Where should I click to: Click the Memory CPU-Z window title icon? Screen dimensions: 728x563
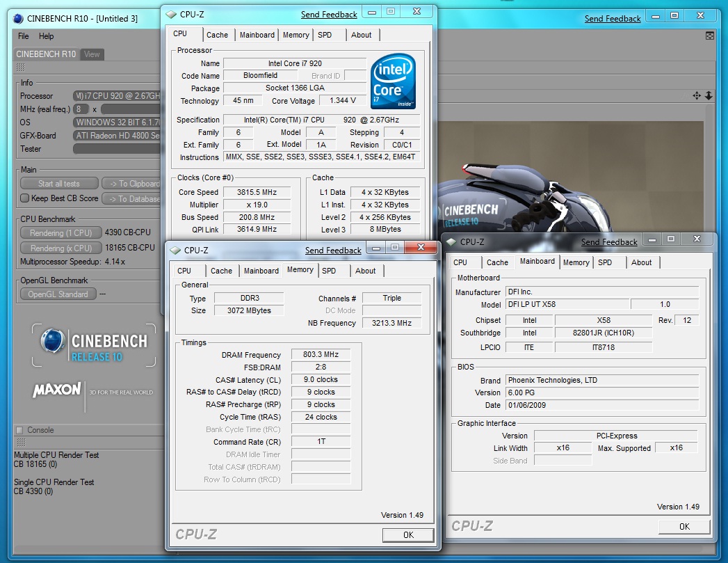coord(175,251)
